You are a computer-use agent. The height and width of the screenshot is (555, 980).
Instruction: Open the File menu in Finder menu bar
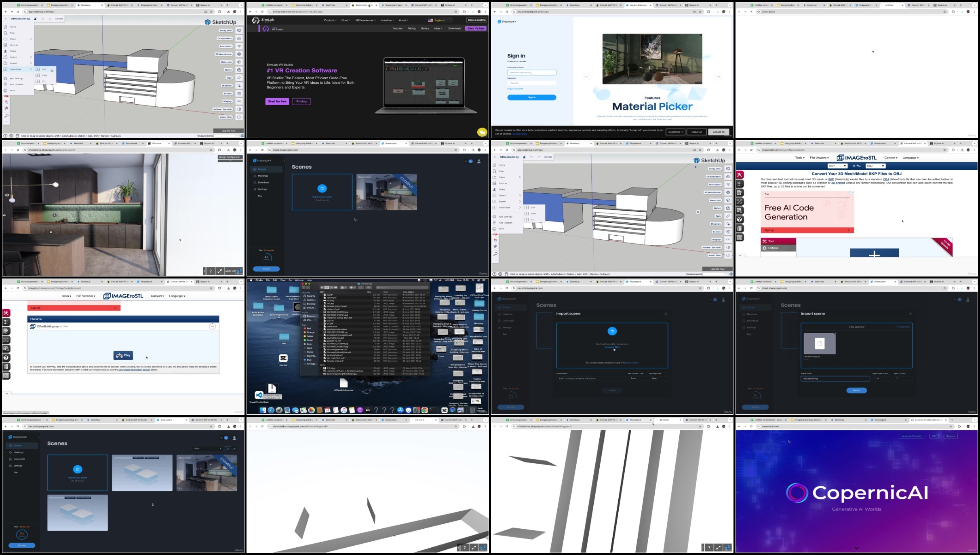point(268,280)
